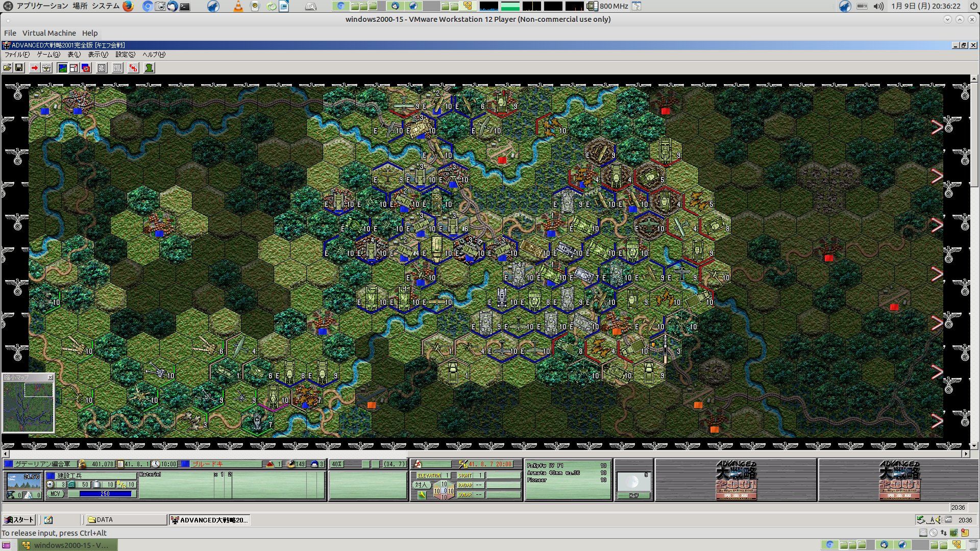980x551 pixels.
Task: Click the green commander silhouette toolbar icon
Action: 149,68
